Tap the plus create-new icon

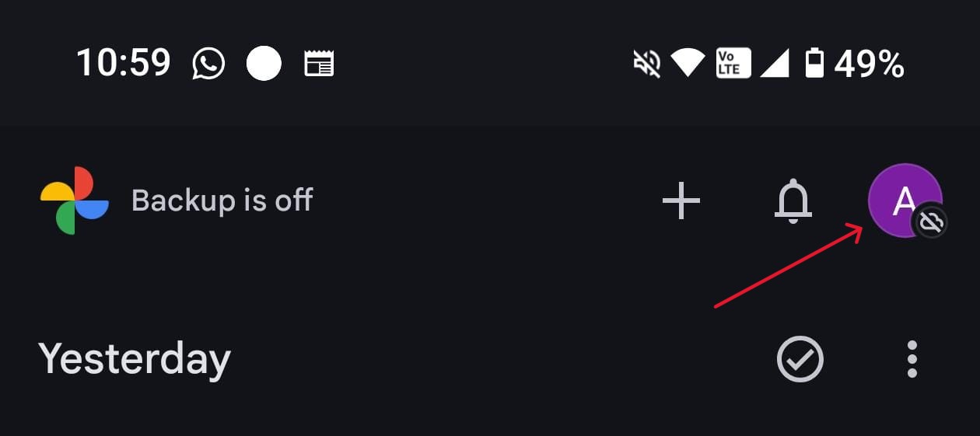click(x=681, y=201)
